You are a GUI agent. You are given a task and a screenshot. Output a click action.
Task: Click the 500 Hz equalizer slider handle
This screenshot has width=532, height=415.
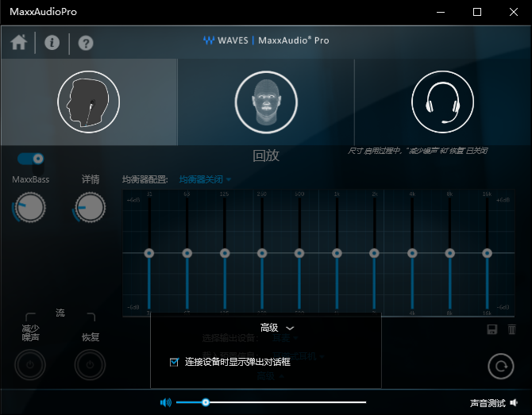299,253
